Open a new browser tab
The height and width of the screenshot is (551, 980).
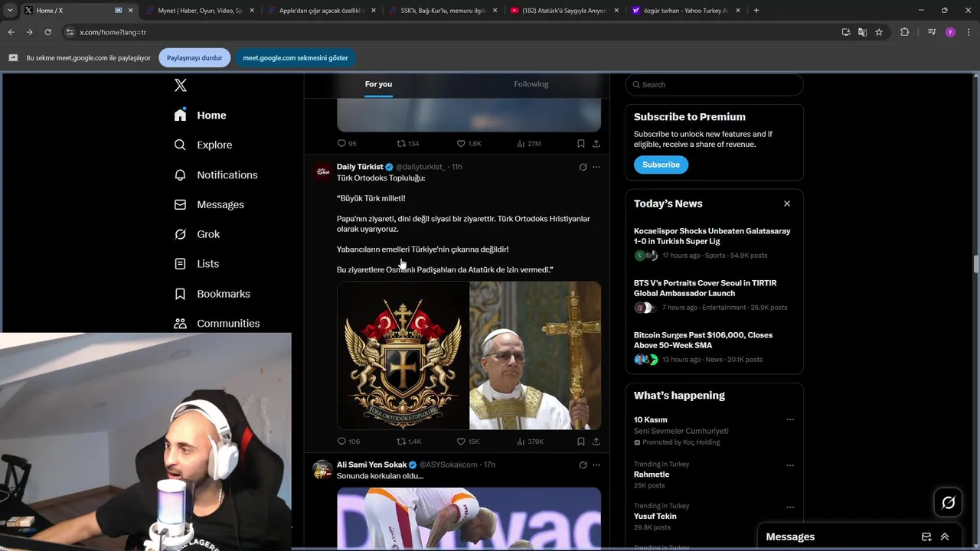(756, 11)
